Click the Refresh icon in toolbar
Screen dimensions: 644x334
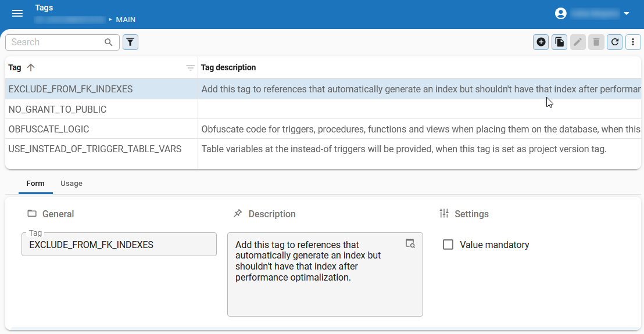point(614,42)
